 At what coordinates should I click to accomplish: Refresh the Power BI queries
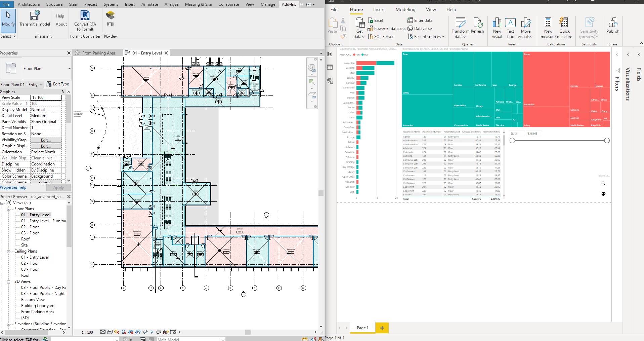[x=478, y=26]
